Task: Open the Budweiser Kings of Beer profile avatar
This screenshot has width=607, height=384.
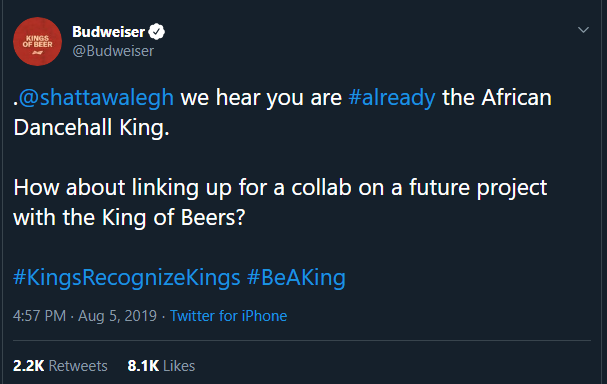Action: pyautogui.click(x=37, y=41)
